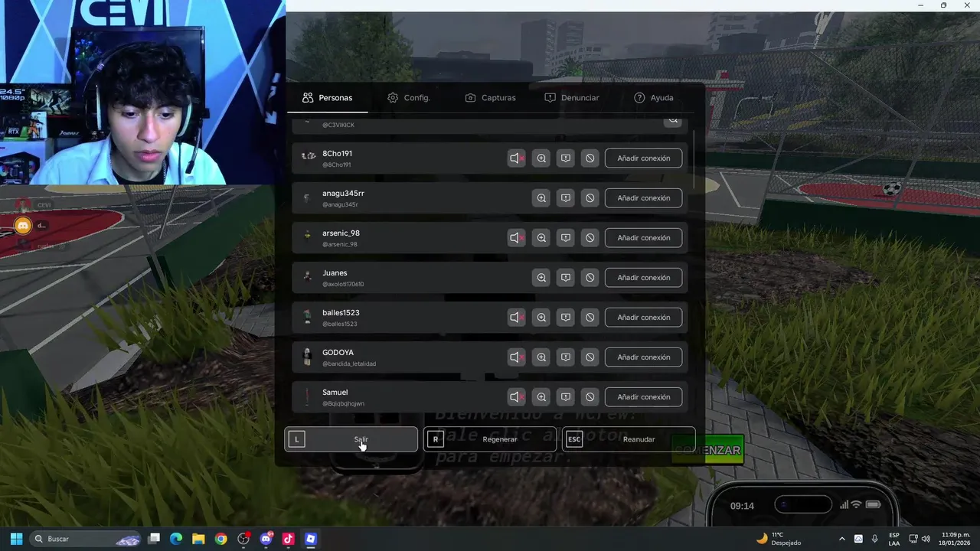Open the Windows Start menu
This screenshot has height=551, width=980.
coord(16,539)
